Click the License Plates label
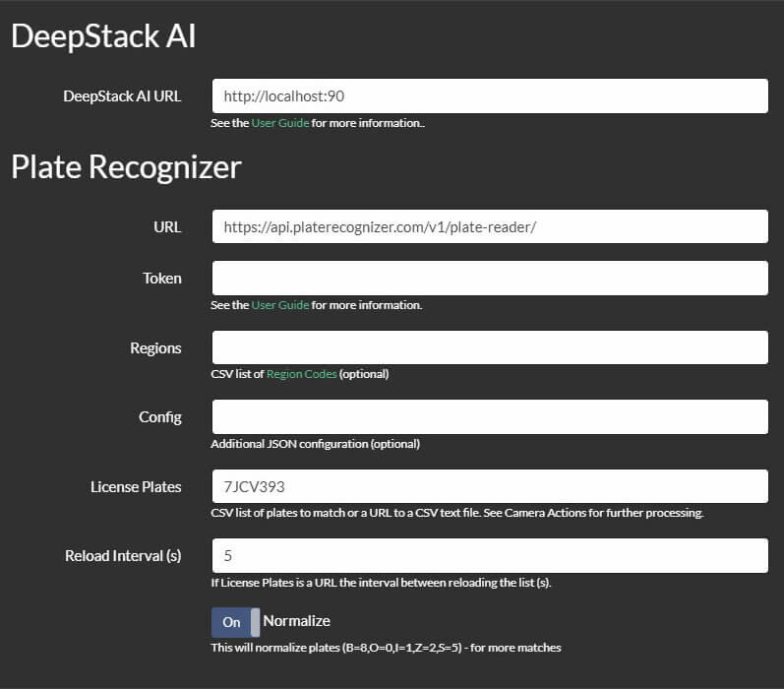Image resolution: width=784 pixels, height=689 pixels. click(x=136, y=487)
